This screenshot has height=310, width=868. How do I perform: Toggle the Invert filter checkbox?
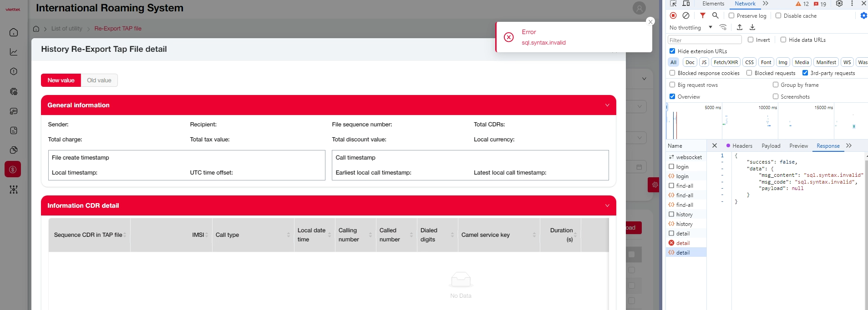[751, 40]
